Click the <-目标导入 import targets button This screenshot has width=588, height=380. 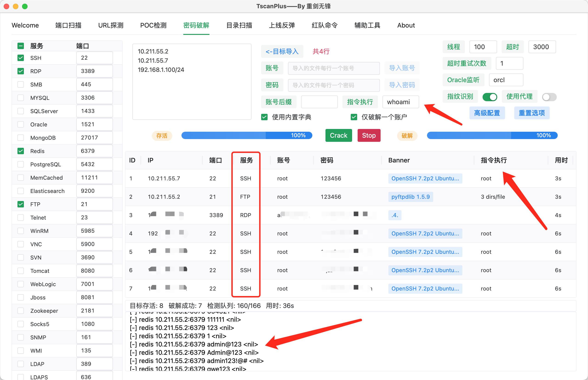(282, 51)
